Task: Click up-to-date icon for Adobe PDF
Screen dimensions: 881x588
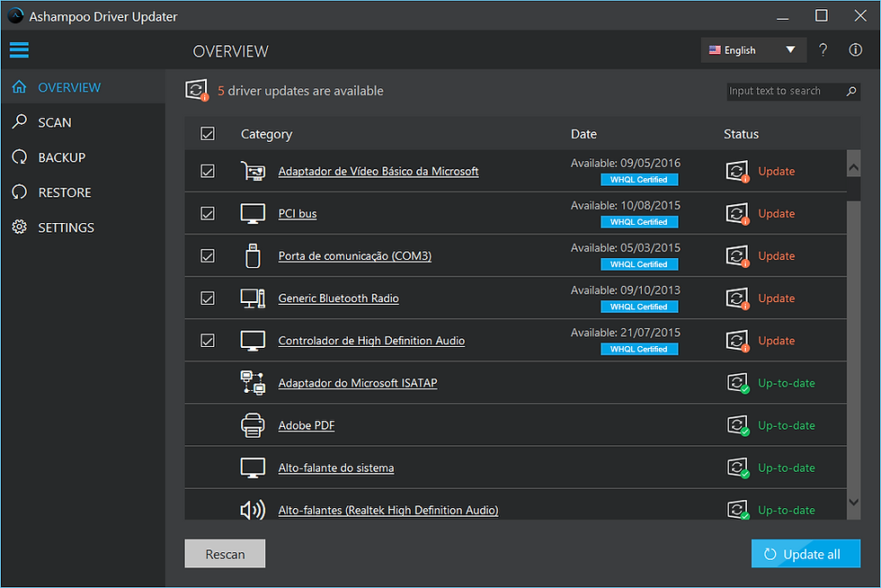Action: (x=738, y=425)
